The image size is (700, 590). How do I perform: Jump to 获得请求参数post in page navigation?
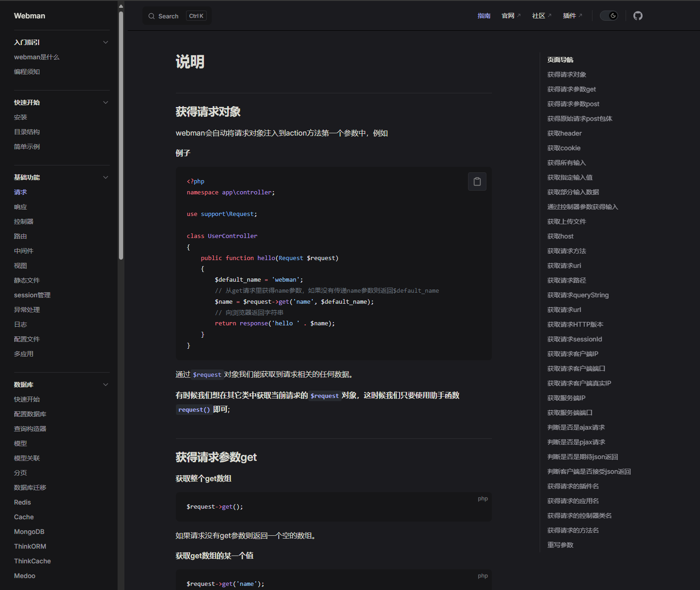[x=573, y=104]
